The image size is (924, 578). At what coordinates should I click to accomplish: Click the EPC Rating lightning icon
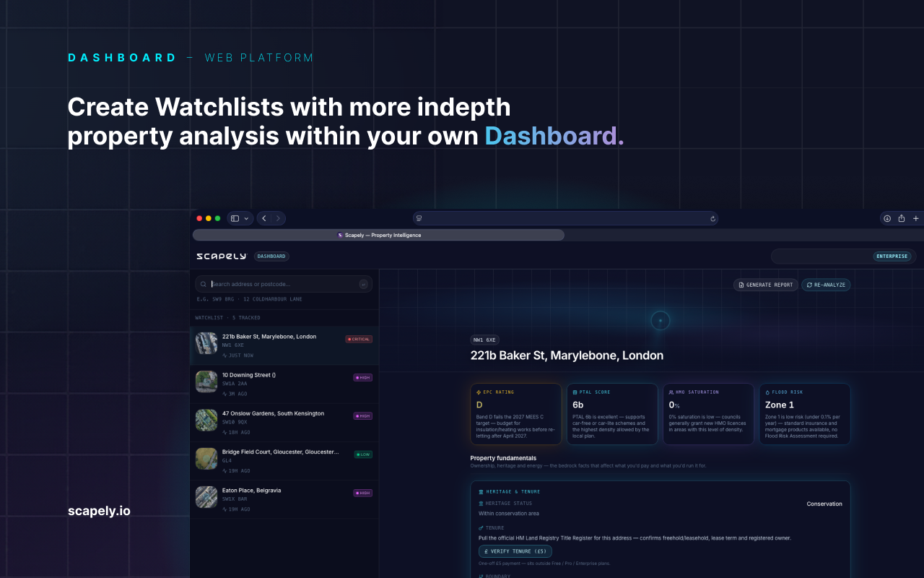click(x=479, y=392)
